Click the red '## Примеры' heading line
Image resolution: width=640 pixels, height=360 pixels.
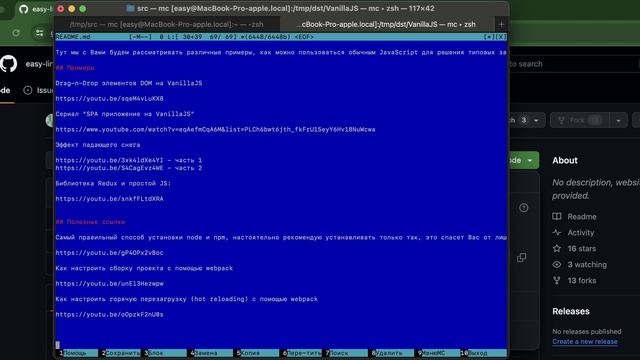click(x=75, y=68)
